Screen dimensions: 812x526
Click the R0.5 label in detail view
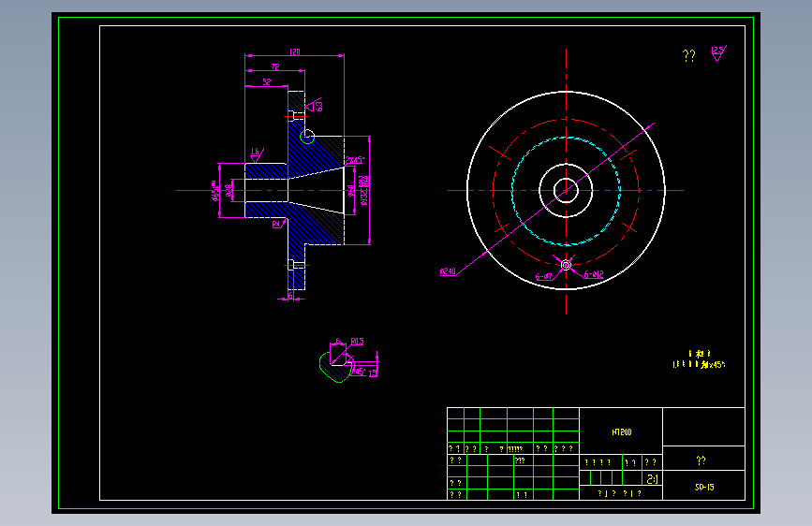(358, 342)
